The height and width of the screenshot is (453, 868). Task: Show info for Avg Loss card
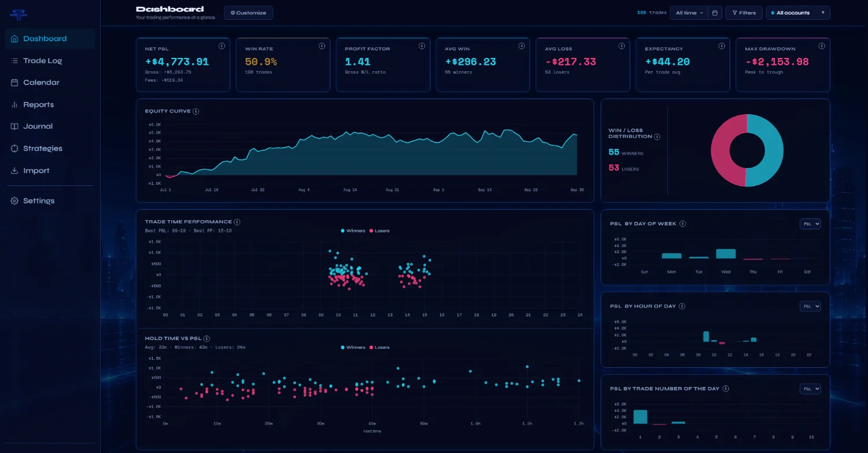point(621,46)
